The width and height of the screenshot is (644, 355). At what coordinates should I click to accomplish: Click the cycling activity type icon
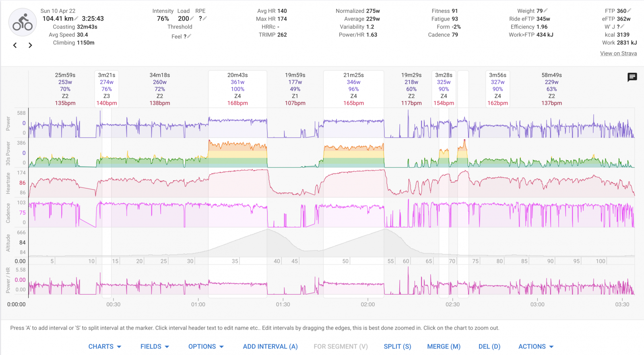23,23
